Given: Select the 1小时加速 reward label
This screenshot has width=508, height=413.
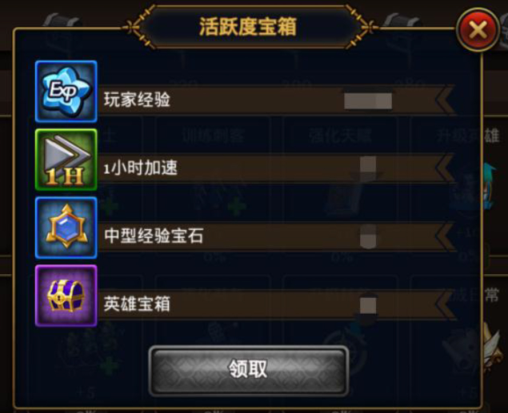Looking at the screenshot, I should pyautogui.click(x=140, y=168).
